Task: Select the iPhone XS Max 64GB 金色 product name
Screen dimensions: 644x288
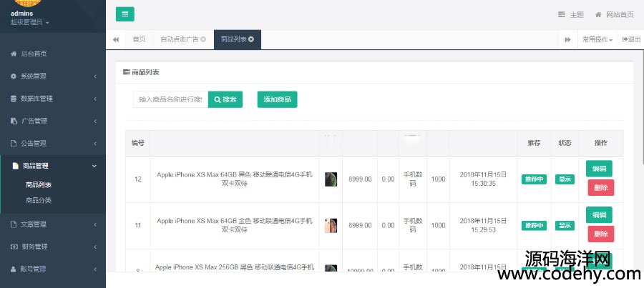Action: (235, 225)
